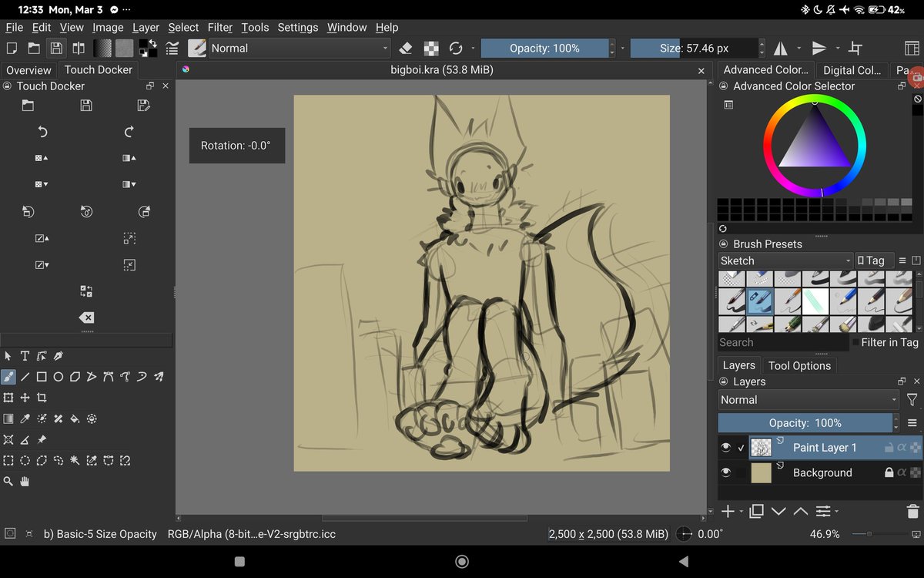Move layer down with arrow button
Image resolution: width=924 pixels, height=578 pixels.
778,511
